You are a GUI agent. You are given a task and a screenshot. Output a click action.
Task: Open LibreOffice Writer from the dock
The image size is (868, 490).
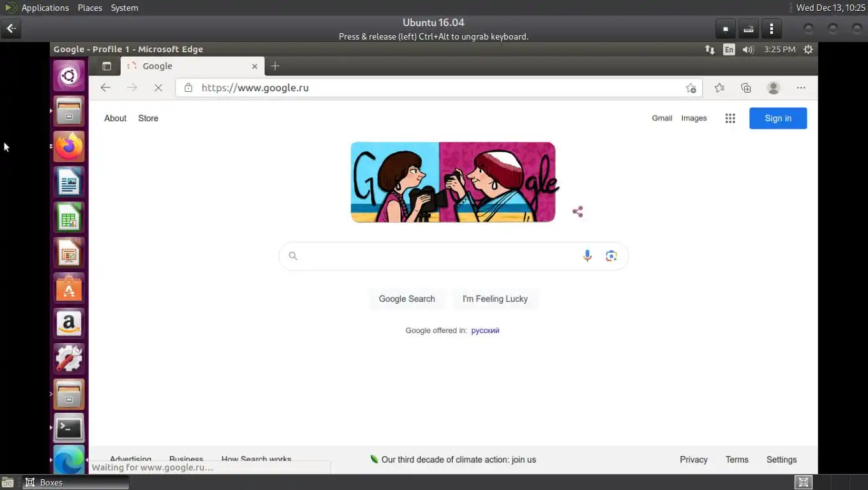coord(69,182)
